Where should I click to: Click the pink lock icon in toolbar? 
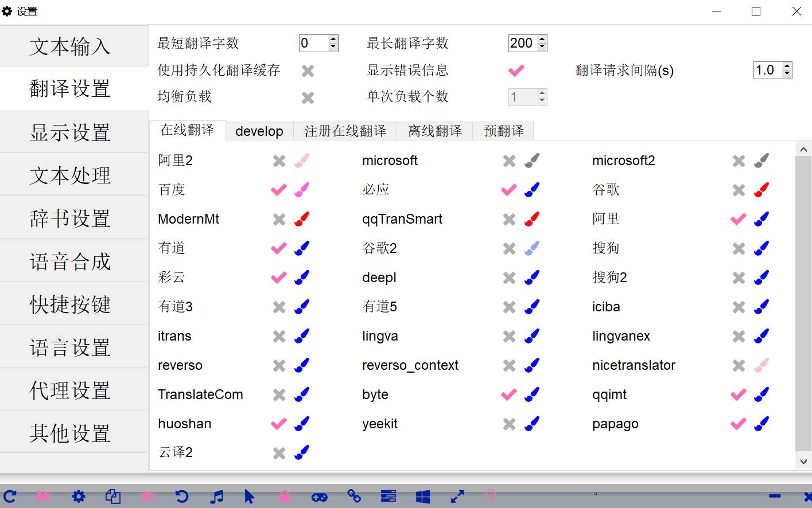point(285,497)
